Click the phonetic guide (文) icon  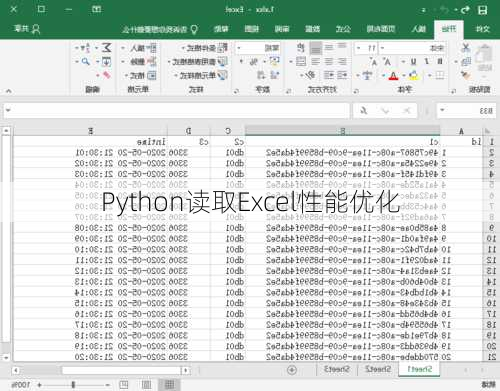[367, 76]
